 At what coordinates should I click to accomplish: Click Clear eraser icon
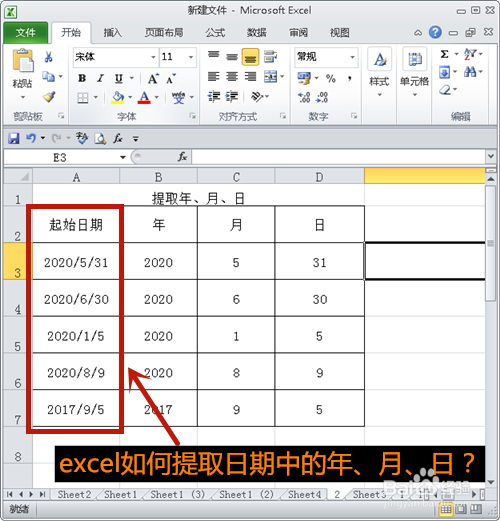pos(445,90)
